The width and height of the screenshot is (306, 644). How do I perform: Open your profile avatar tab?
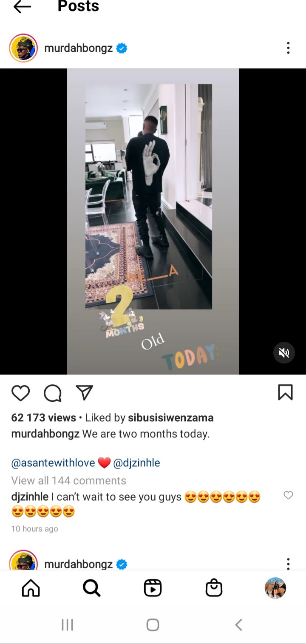tap(275, 588)
